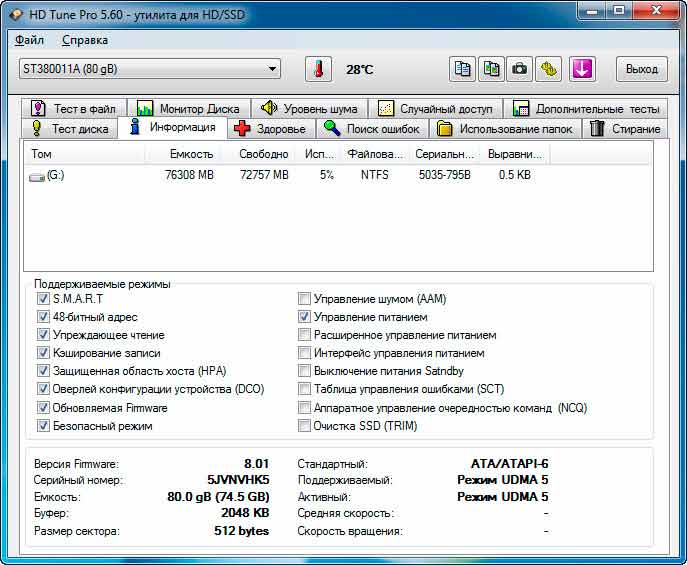Viewport: 687px width, 565px height.
Task: Open the Уровень шума tab
Action: [309, 108]
